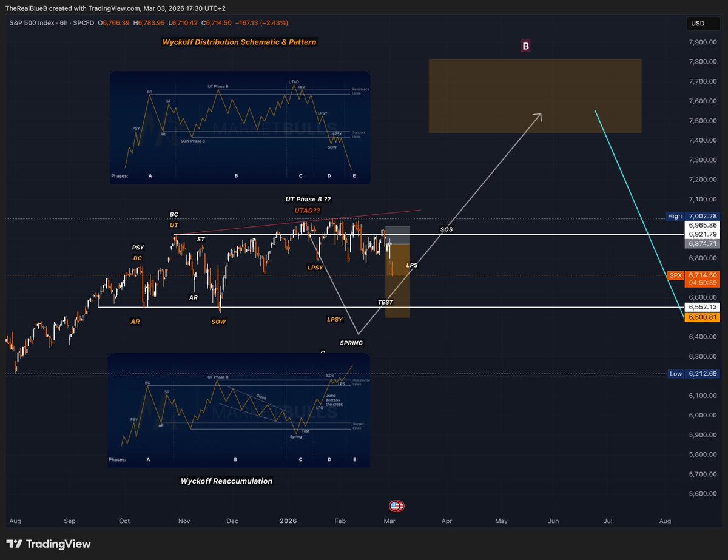Click the 6,552.13 horizontal line price label

(x=702, y=307)
